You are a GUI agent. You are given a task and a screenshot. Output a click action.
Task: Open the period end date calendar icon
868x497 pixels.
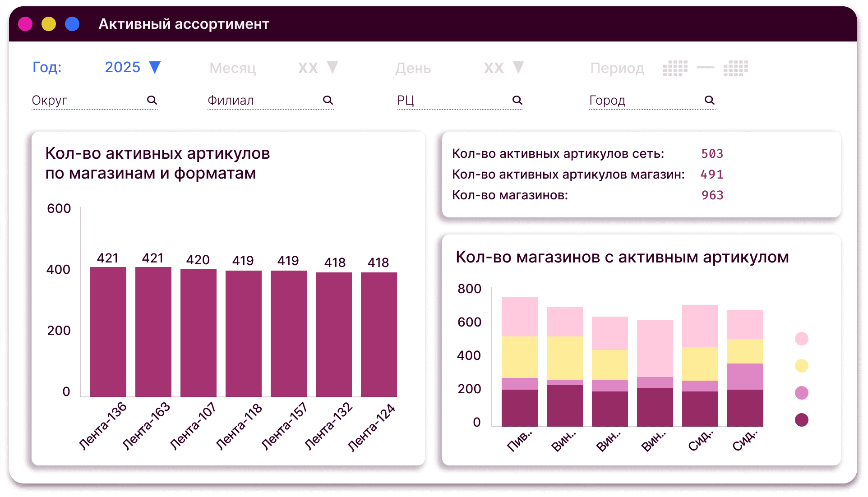click(x=735, y=69)
